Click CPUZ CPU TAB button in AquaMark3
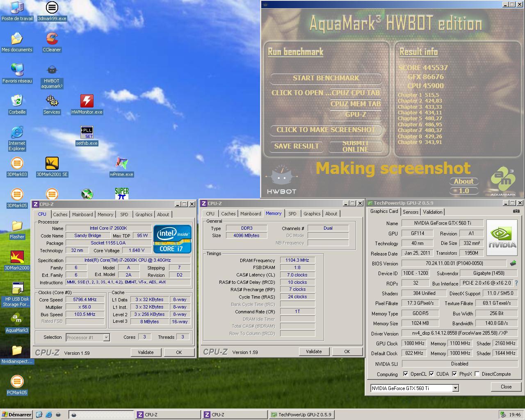This screenshot has width=525, height=420. tap(356, 93)
